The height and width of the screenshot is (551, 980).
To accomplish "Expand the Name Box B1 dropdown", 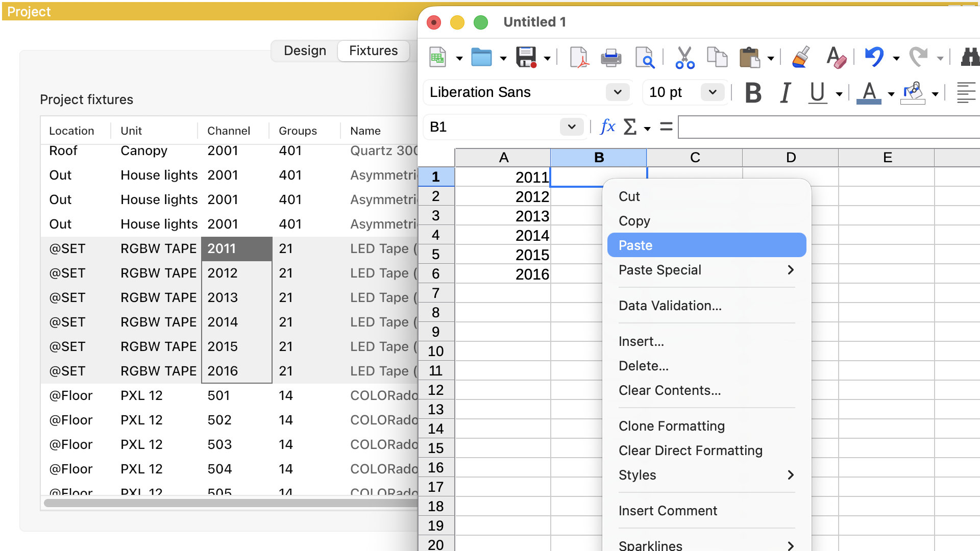I will click(x=572, y=127).
